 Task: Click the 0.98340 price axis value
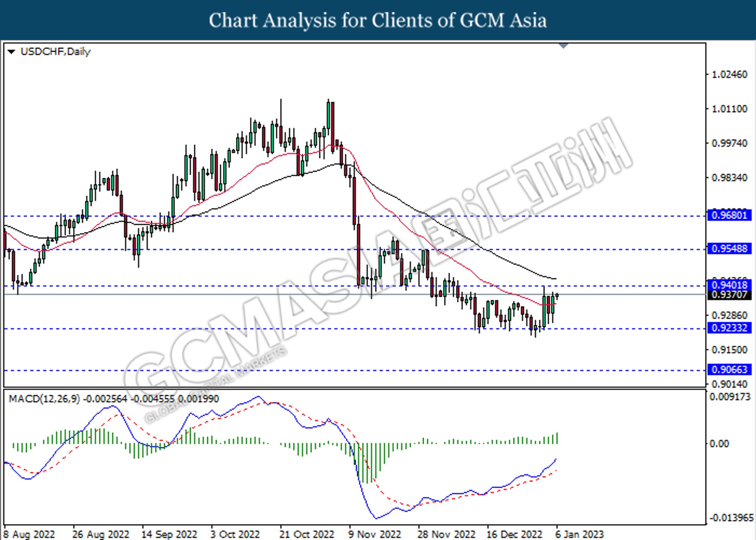730,178
